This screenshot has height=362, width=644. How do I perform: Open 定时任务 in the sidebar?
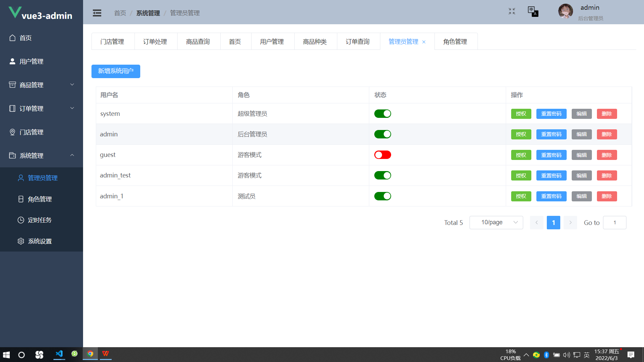click(x=41, y=220)
